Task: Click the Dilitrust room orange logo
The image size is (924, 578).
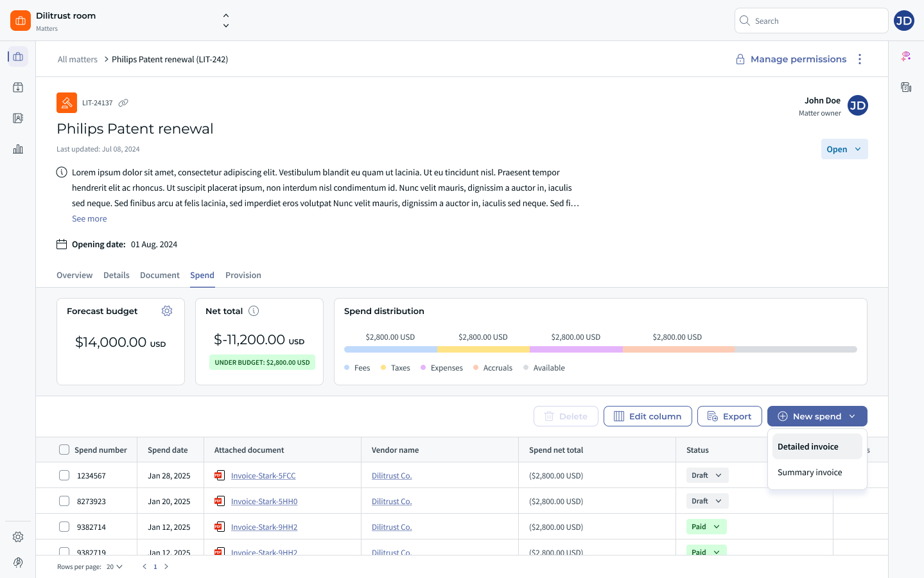Action: pos(21,21)
